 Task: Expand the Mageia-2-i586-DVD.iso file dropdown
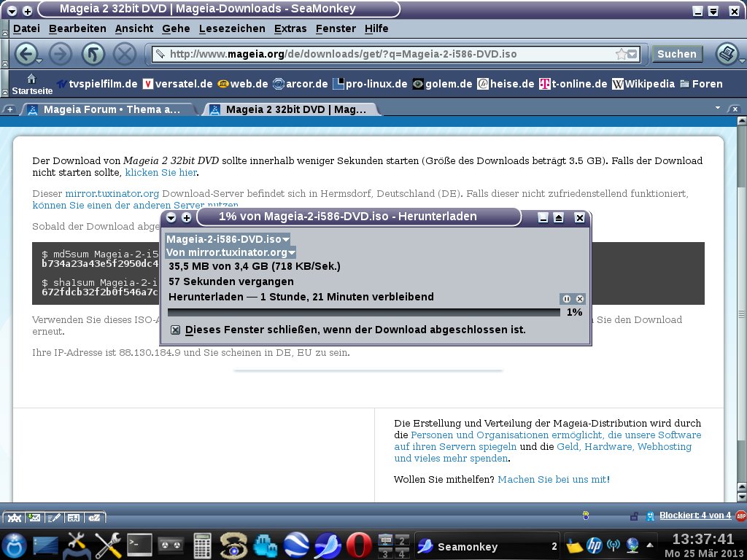[228, 239]
